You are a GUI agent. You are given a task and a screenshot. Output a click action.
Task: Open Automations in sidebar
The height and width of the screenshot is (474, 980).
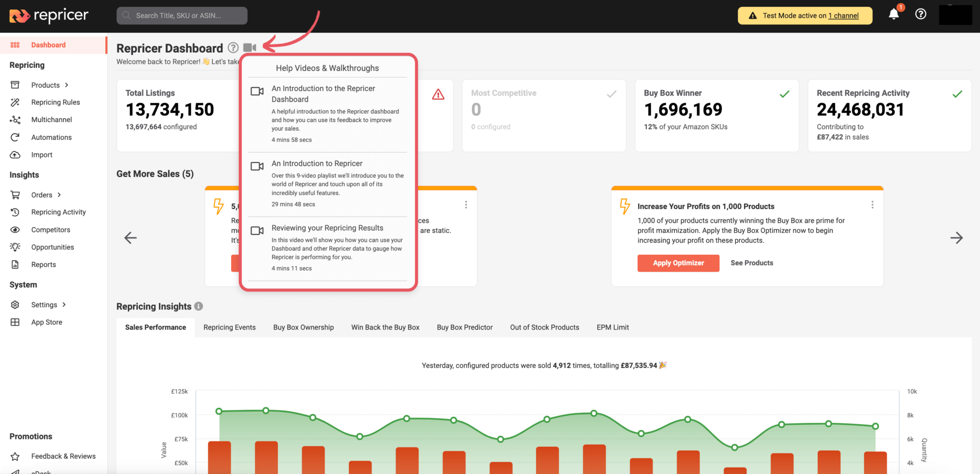51,137
